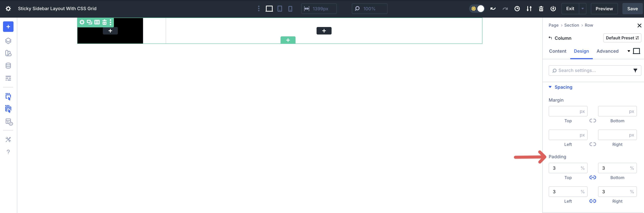Open the Advanced tab in the panel

coord(607,51)
